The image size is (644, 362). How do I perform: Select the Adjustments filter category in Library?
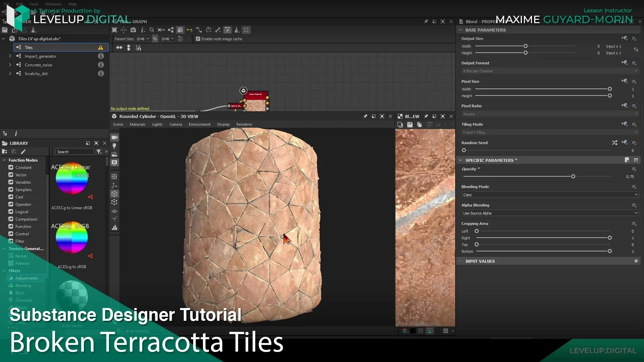click(x=26, y=278)
